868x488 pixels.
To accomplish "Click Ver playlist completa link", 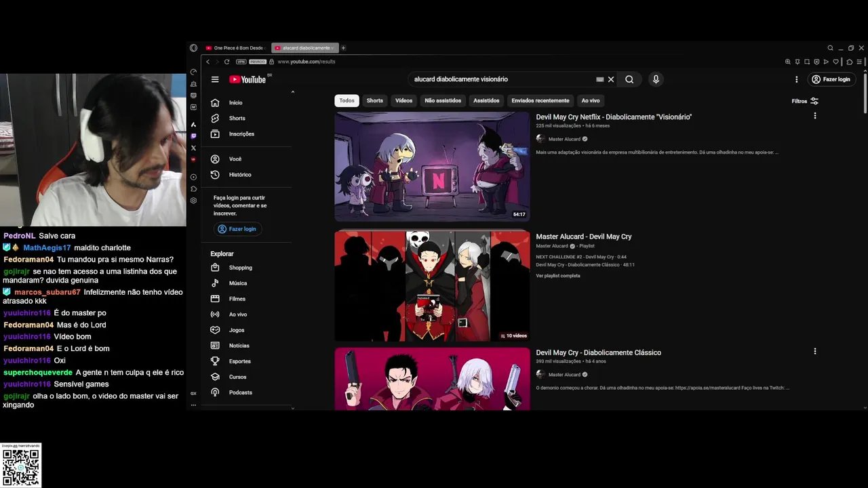I will coord(558,276).
